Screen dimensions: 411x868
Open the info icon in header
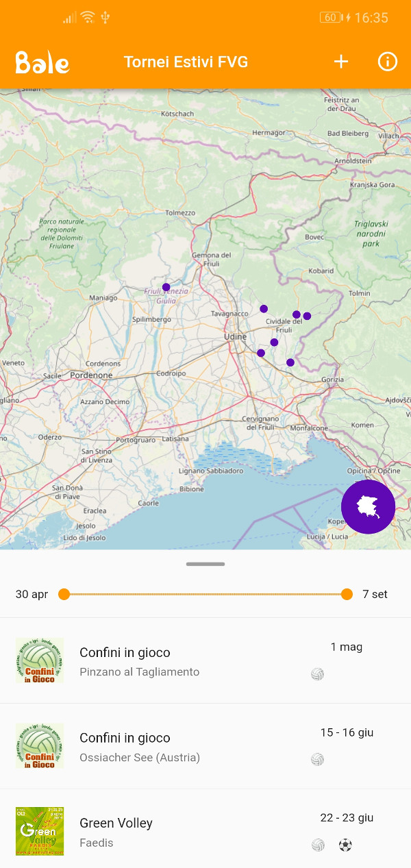(x=388, y=62)
